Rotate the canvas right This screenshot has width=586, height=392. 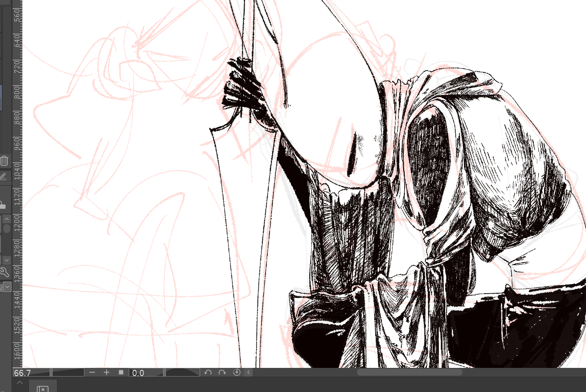click(222, 373)
